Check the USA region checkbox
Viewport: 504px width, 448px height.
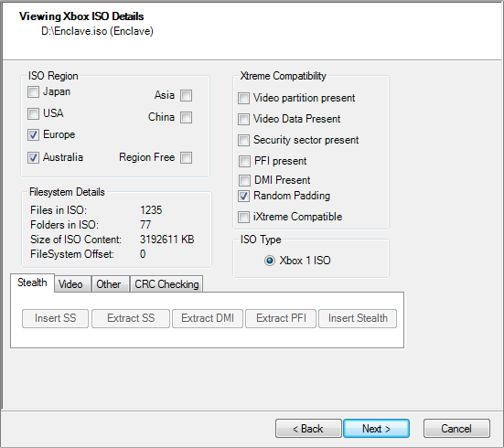(x=33, y=113)
